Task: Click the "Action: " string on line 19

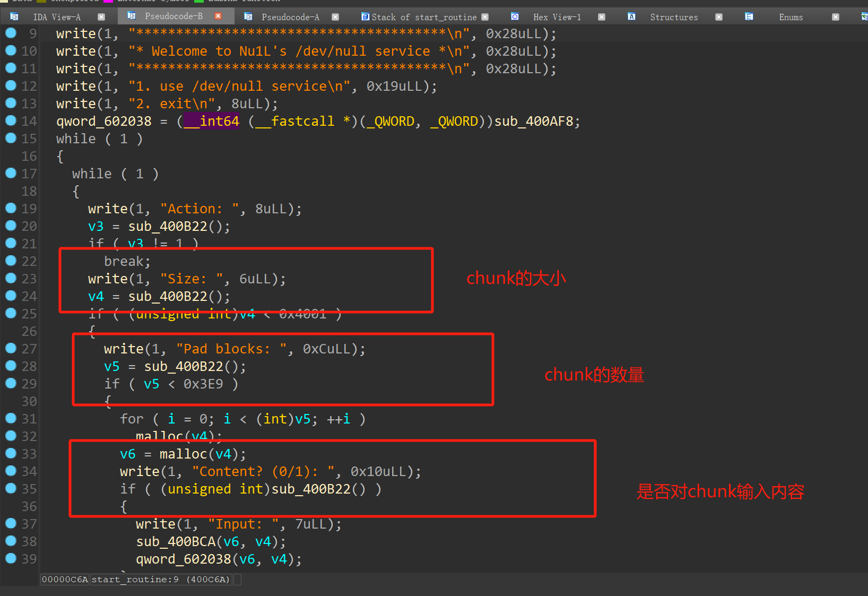Action: coord(200,209)
